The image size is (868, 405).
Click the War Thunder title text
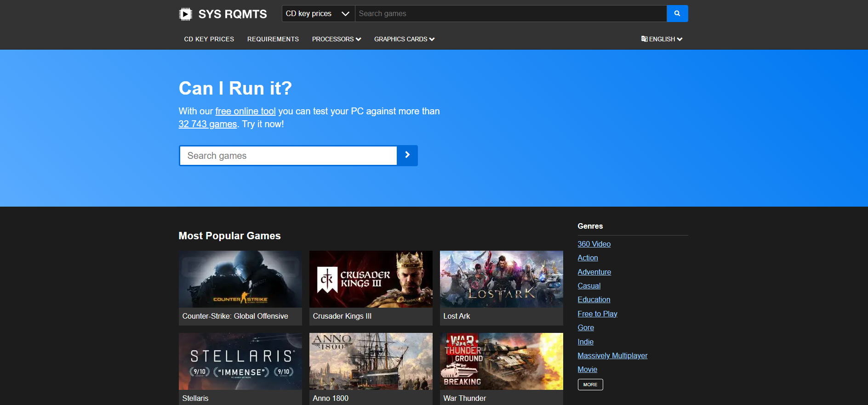465,398
